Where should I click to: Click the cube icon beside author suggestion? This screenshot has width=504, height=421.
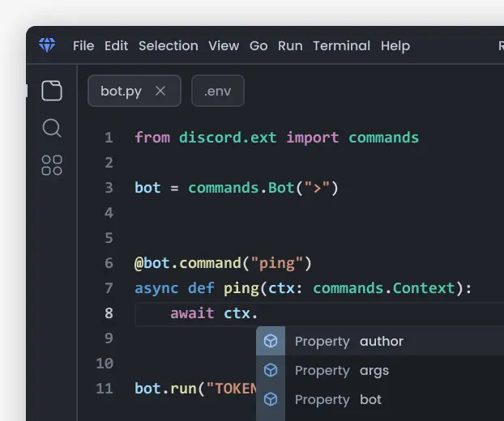click(x=271, y=341)
